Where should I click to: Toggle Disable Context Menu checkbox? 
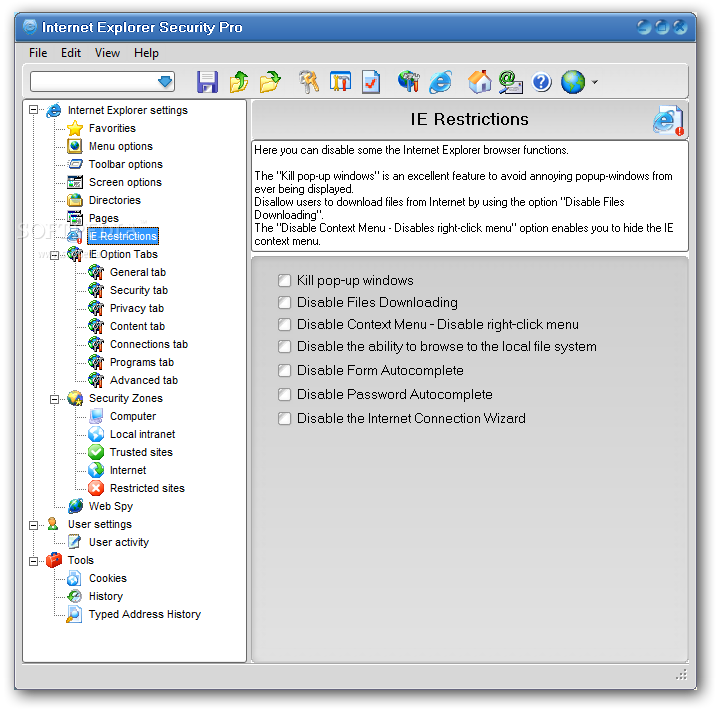tap(284, 324)
